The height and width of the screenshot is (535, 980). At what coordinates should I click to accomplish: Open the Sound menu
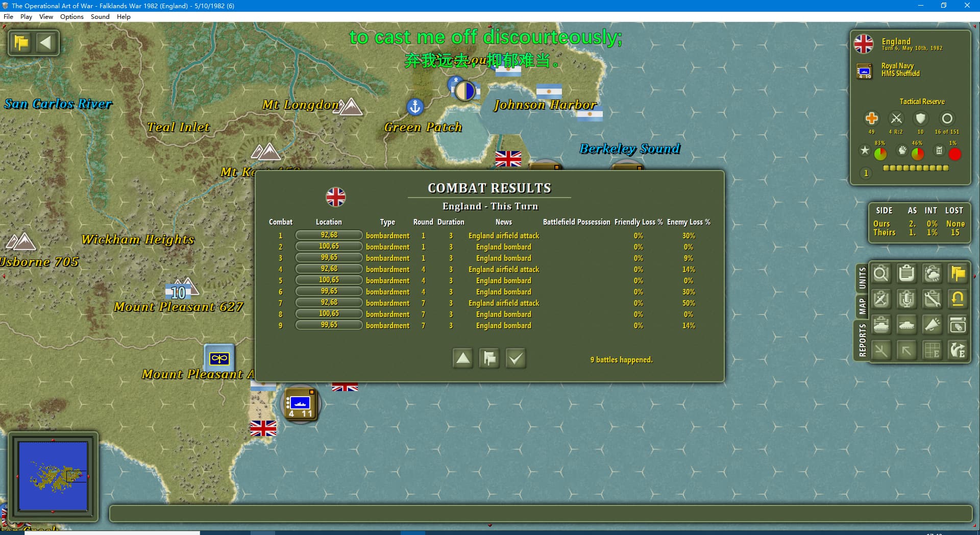coord(100,16)
